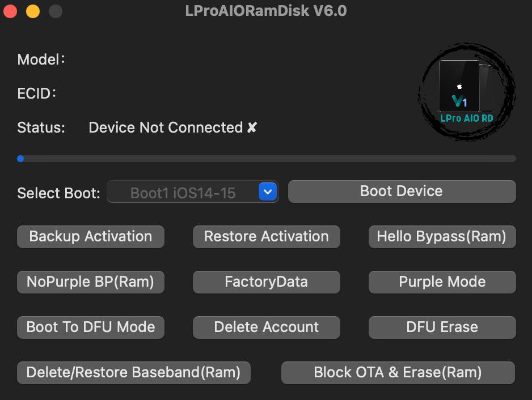Click Backup Activation button
The image size is (532, 400).
point(91,237)
